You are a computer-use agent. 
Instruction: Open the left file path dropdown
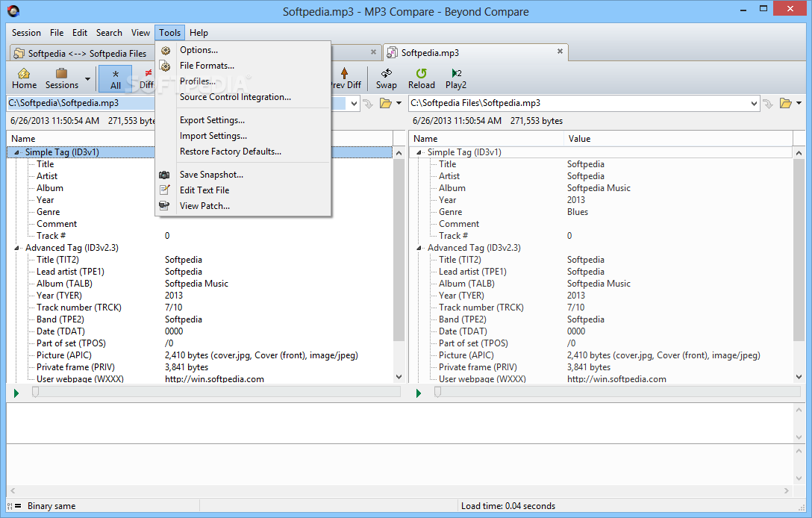(355, 104)
